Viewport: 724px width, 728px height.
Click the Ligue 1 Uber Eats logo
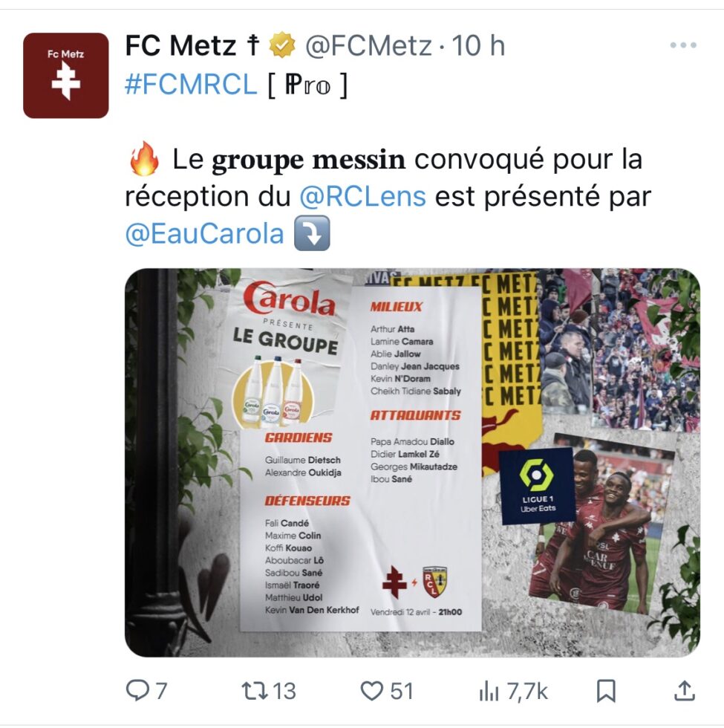(537, 486)
